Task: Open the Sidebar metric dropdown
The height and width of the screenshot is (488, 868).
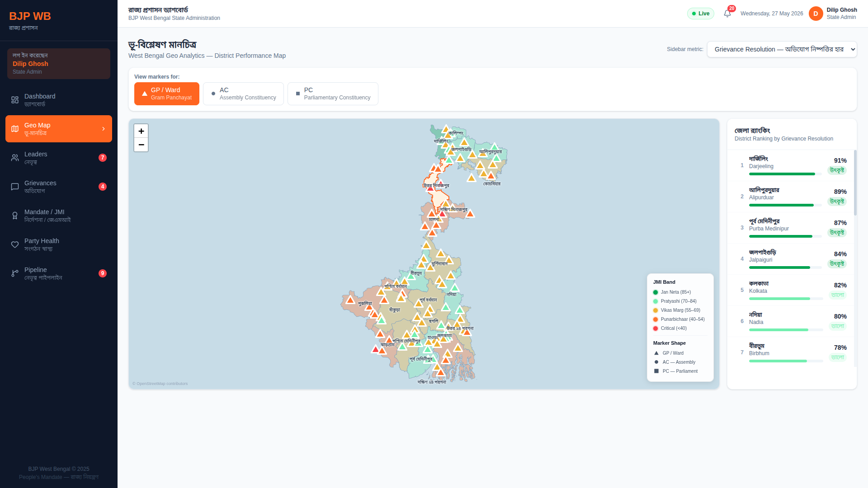Action: tap(782, 49)
